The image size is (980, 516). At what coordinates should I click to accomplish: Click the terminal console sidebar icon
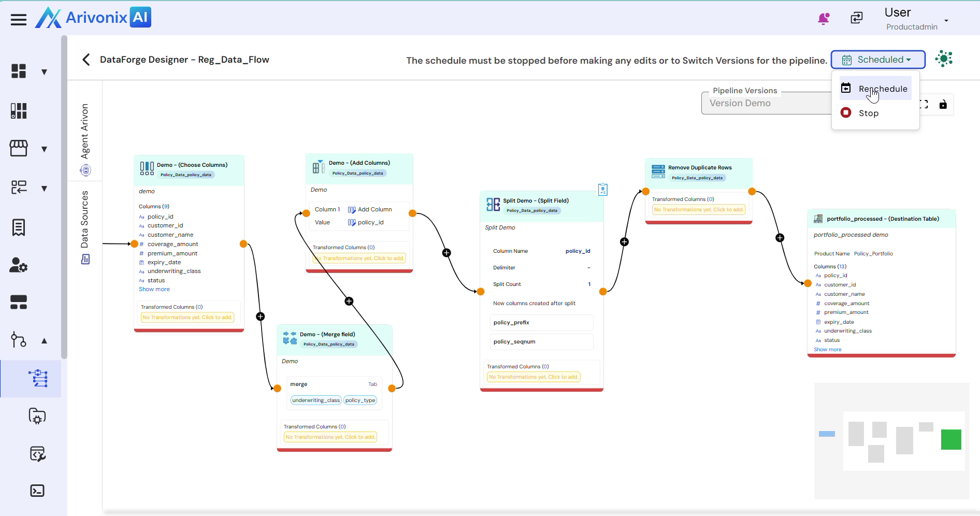[x=37, y=491]
